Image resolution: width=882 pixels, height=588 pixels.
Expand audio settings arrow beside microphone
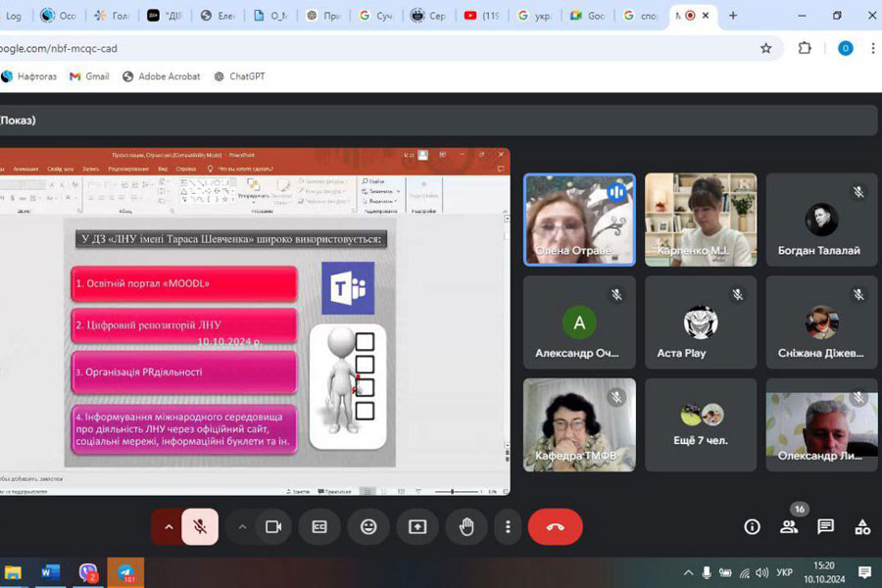(x=168, y=527)
